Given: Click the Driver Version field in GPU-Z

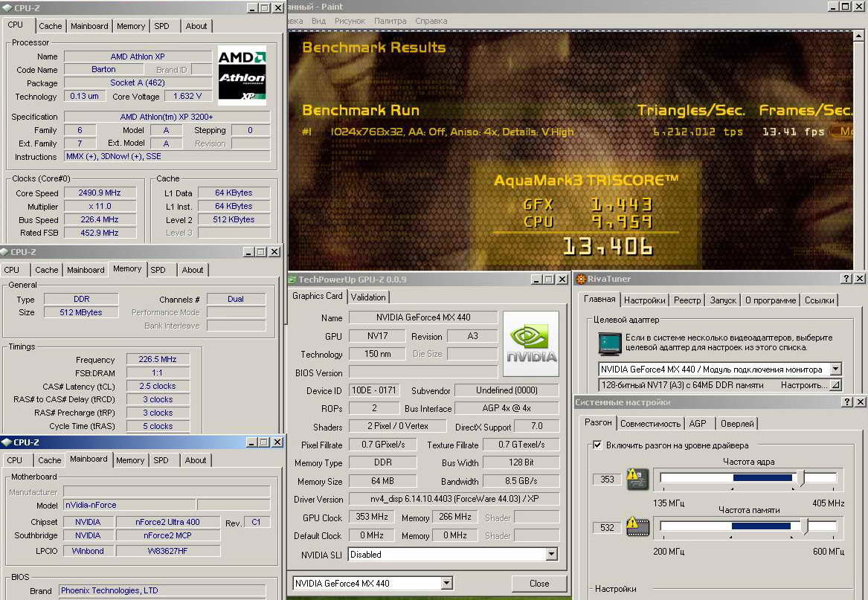Looking at the screenshot, I should pyautogui.click(x=454, y=499).
